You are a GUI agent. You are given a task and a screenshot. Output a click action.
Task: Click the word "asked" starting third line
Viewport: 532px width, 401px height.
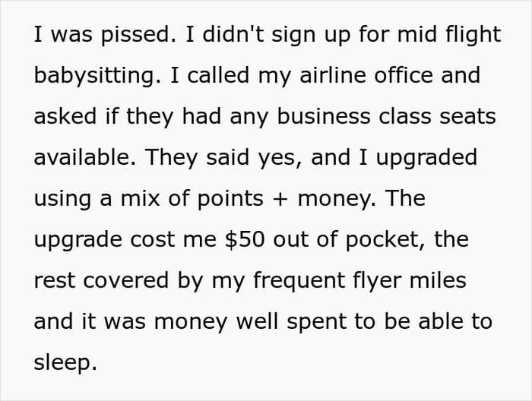pyautogui.click(x=65, y=116)
